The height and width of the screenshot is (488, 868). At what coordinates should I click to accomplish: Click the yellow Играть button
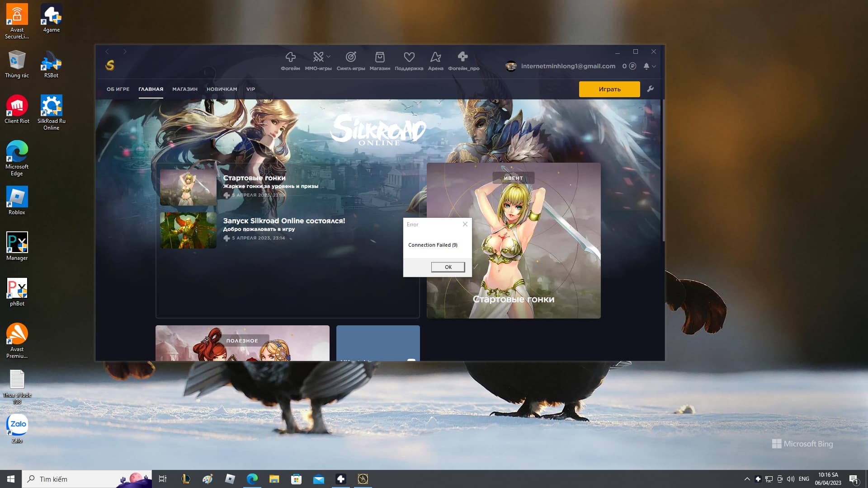[609, 89]
